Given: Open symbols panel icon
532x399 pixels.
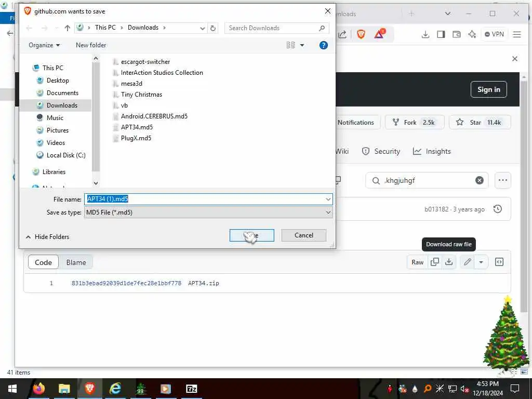Looking at the screenshot, I should point(499,262).
